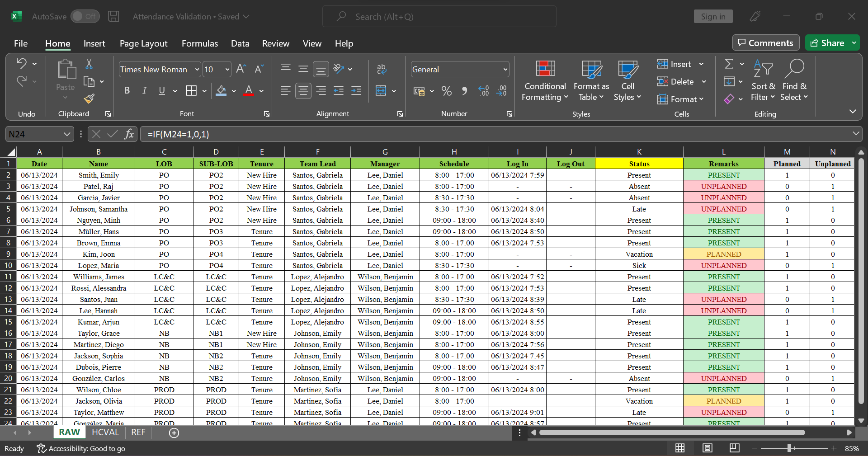Toggle Italic formatting
The image size is (868, 456).
pyautogui.click(x=144, y=91)
